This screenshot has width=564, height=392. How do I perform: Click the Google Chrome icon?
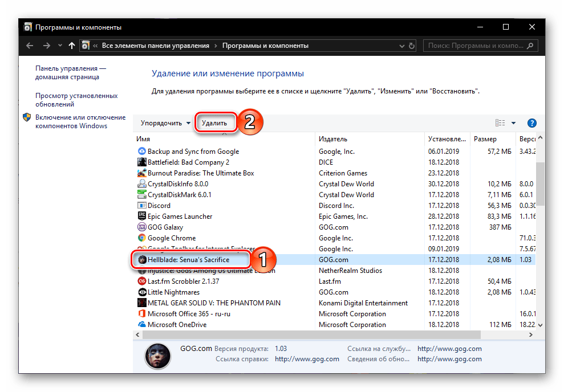(x=142, y=238)
